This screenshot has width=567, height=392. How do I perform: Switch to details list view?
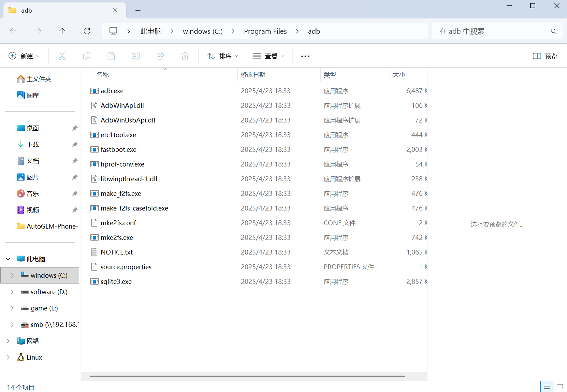click(x=547, y=387)
